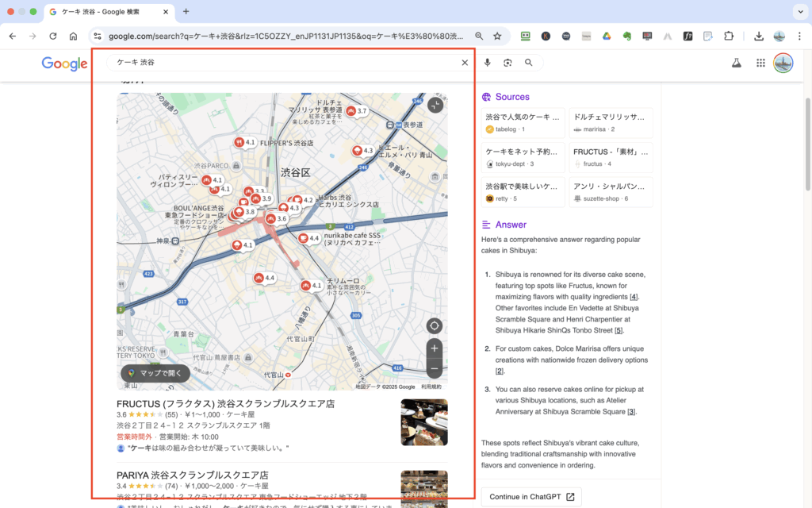
Task: Search by image with Lens icon
Action: tap(507, 63)
